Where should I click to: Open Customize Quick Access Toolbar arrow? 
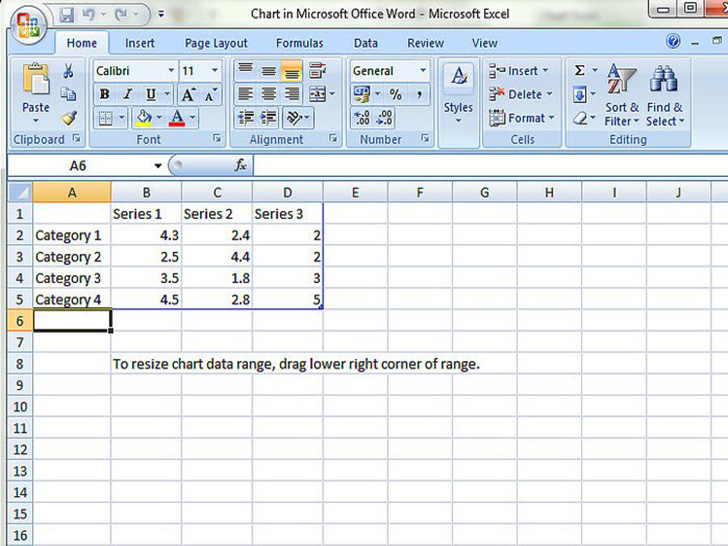(x=161, y=14)
